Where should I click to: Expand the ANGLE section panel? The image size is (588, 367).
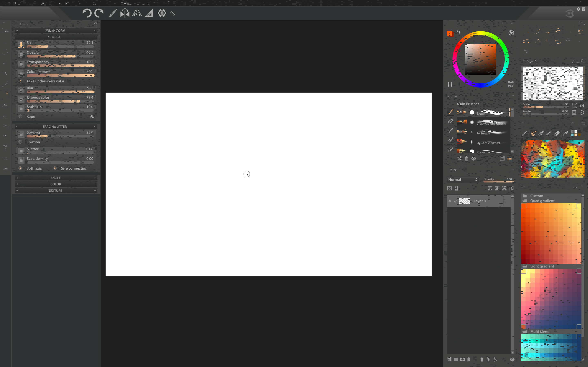[55, 178]
